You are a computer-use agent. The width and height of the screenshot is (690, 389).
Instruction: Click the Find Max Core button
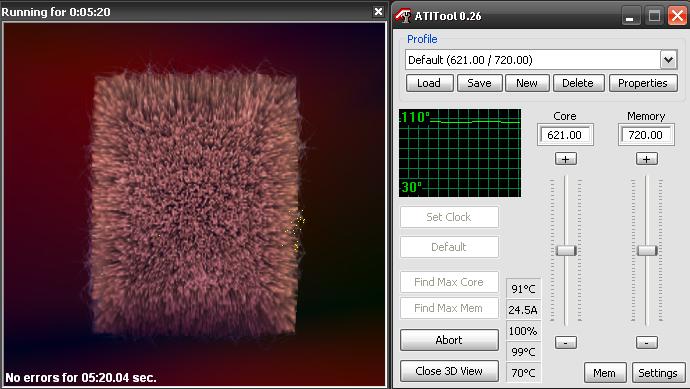(x=449, y=282)
